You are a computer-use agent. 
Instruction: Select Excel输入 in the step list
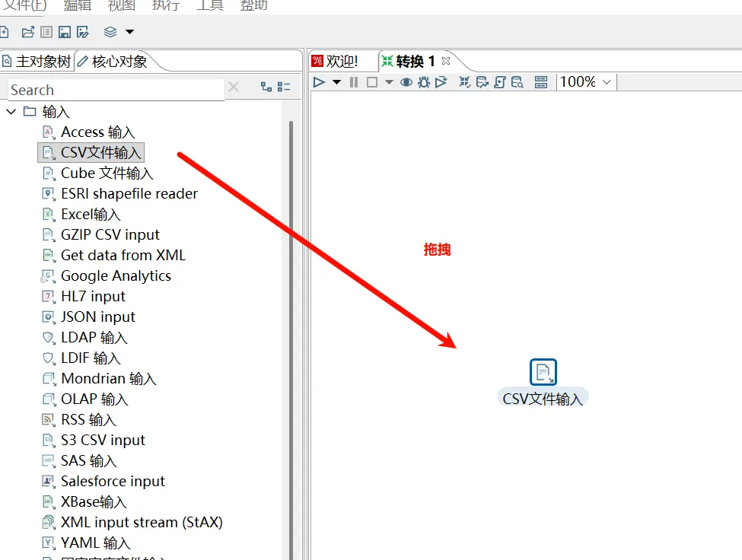point(91,215)
